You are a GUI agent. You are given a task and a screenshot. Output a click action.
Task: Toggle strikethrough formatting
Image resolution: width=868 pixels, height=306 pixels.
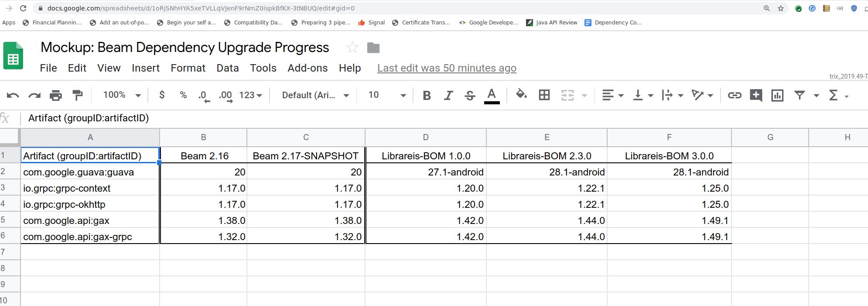pyautogui.click(x=470, y=95)
